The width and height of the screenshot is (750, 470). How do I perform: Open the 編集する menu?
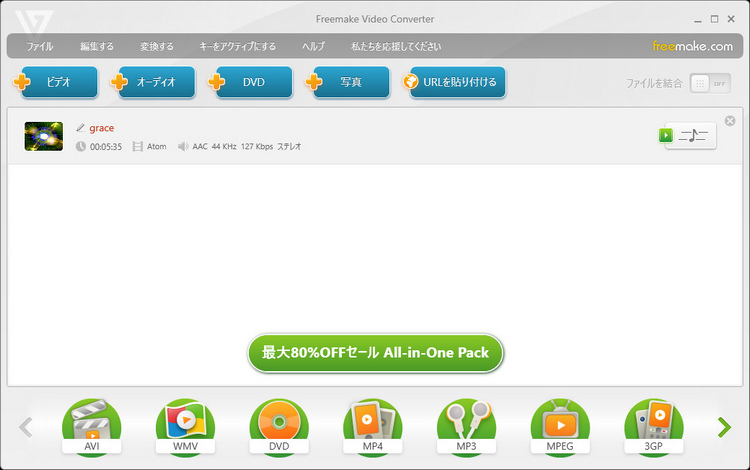coord(97,46)
